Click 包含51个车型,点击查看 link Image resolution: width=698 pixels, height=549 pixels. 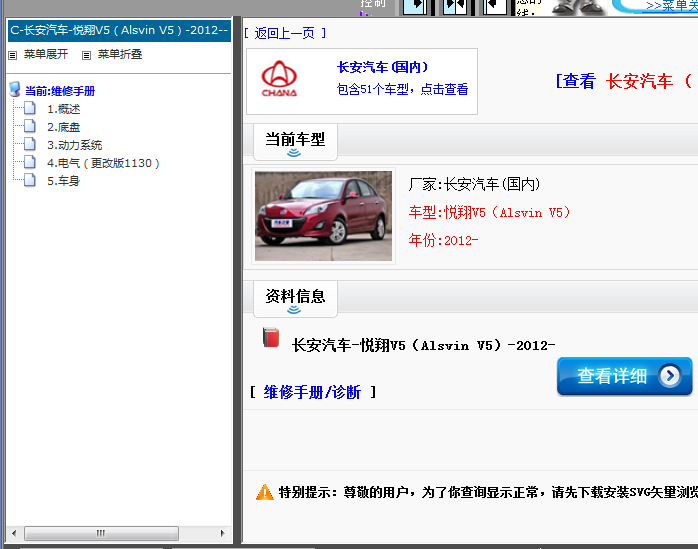(x=402, y=89)
